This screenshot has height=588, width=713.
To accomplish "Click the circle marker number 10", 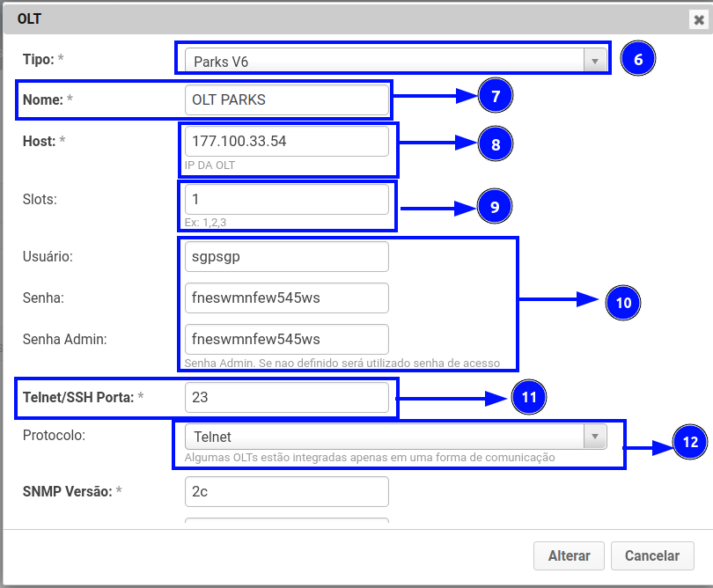I will (x=623, y=302).
